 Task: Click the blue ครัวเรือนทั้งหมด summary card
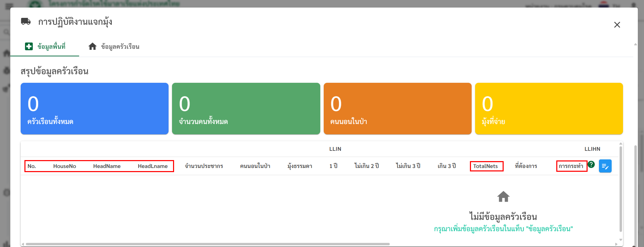pyautogui.click(x=95, y=109)
